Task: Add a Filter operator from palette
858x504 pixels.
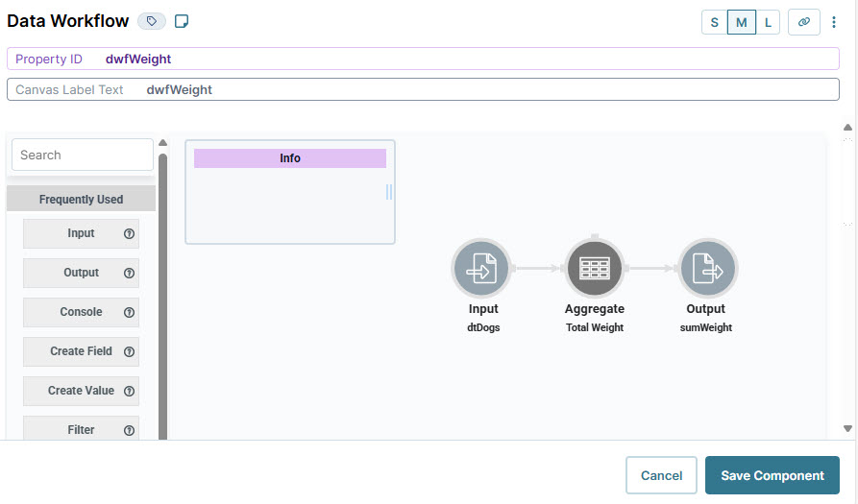Action: click(81, 428)
